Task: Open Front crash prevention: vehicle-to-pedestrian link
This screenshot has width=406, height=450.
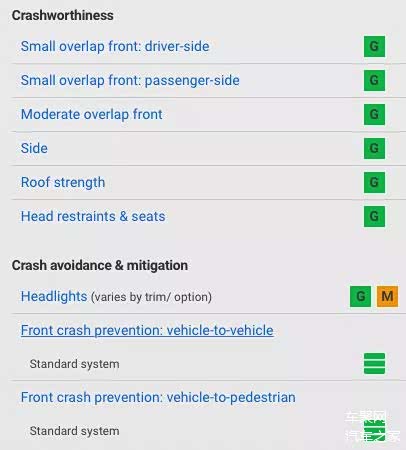Action: [158, 397]
